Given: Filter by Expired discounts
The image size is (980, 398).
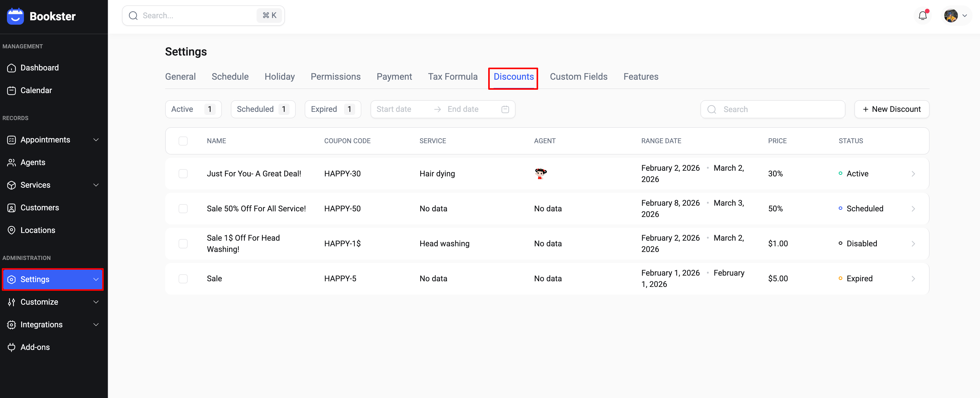Looking at the screenshot, I should [x=332, y=110].
